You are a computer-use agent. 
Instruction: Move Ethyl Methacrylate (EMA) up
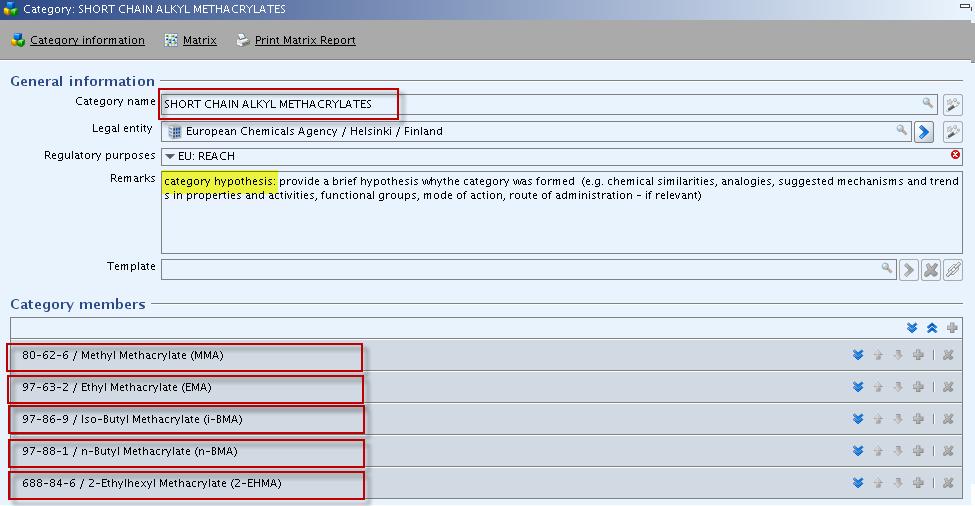878,387
